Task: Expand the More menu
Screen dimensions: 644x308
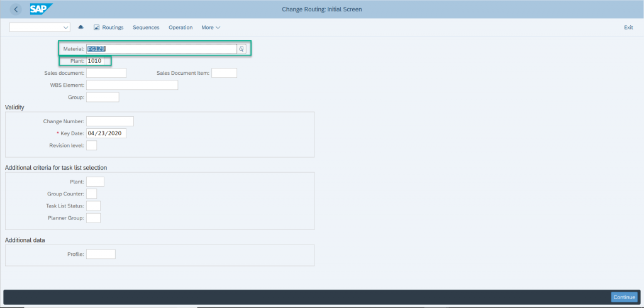Action: [211, 28]
